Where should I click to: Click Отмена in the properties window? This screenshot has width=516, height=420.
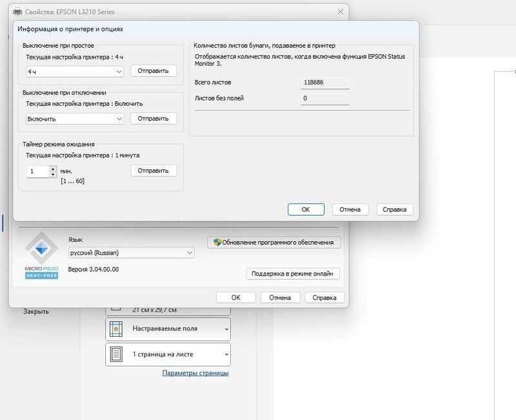(280, 297)
